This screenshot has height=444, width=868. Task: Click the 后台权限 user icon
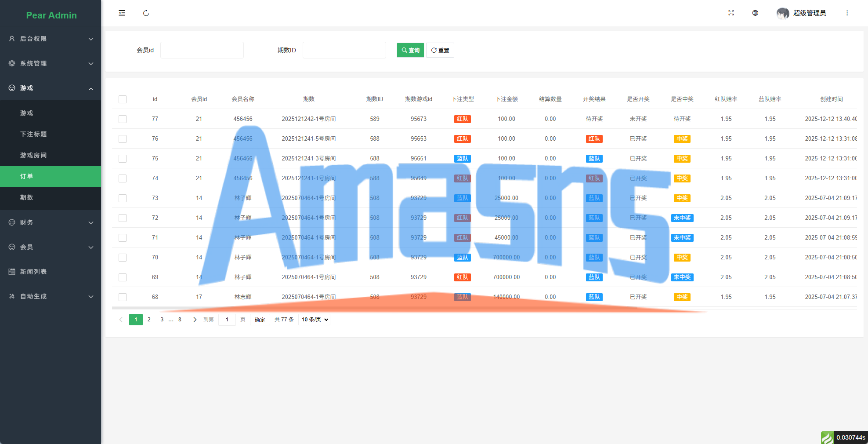click(12, 39)
